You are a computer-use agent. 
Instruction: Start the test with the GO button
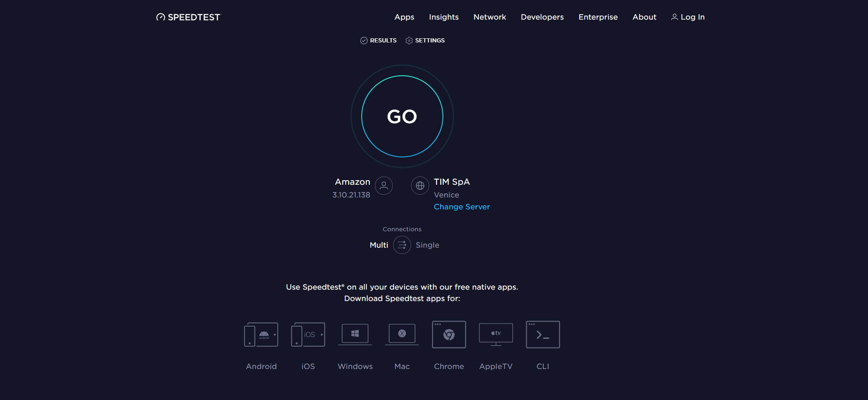(x=402, y=116)
